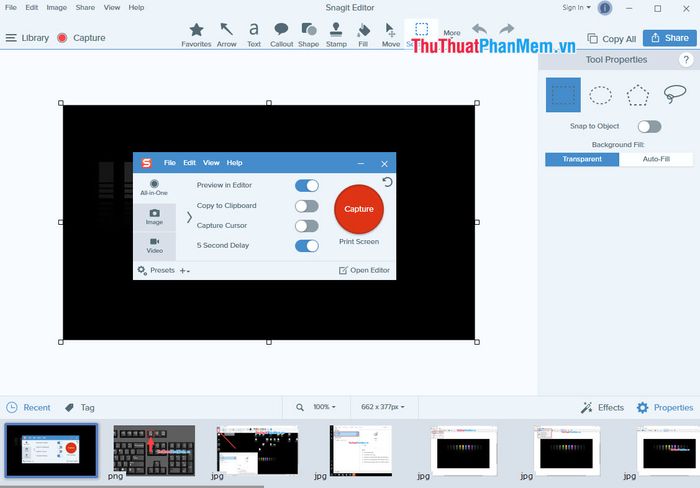Open the View menu

112,8
